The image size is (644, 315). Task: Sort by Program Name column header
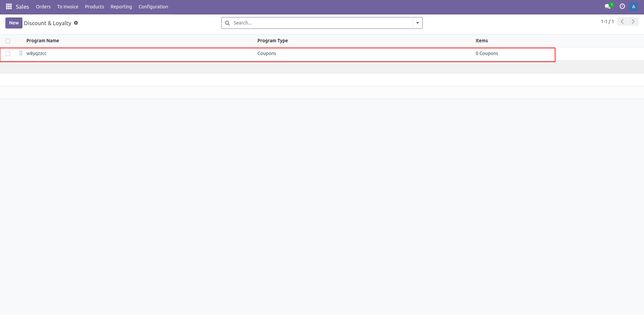click(x=43, y=41)
